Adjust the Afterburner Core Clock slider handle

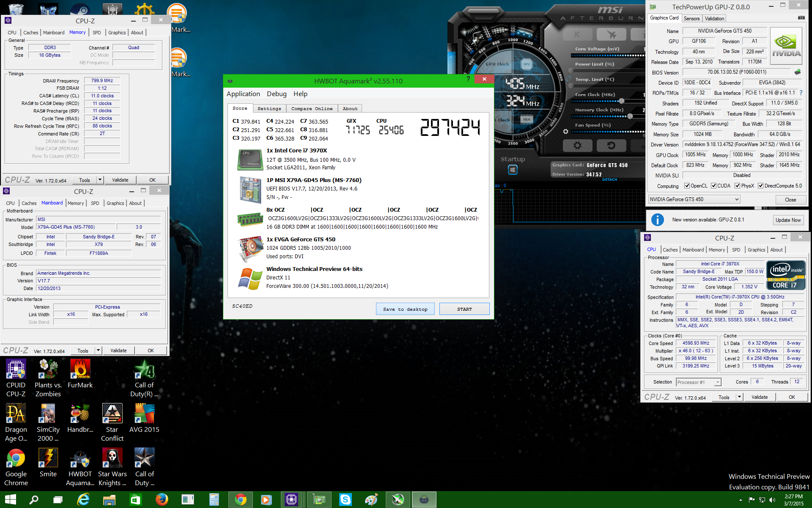click(x=622, y=101)
